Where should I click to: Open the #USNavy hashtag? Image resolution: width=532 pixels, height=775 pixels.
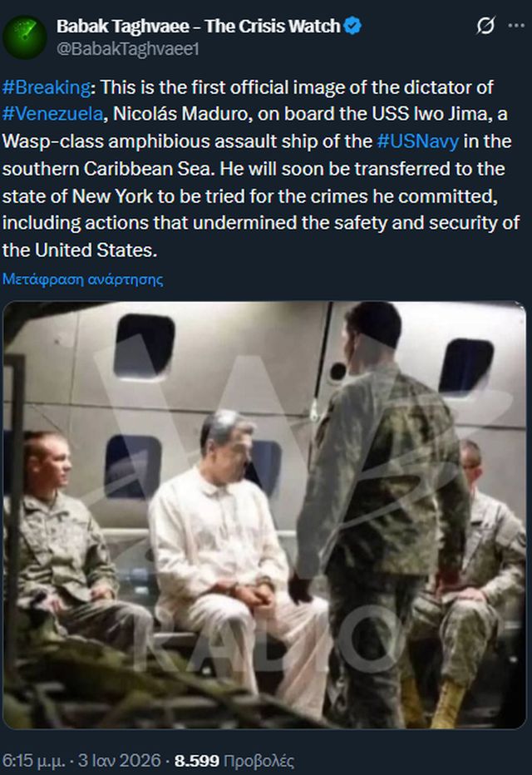tap(418, 141)
